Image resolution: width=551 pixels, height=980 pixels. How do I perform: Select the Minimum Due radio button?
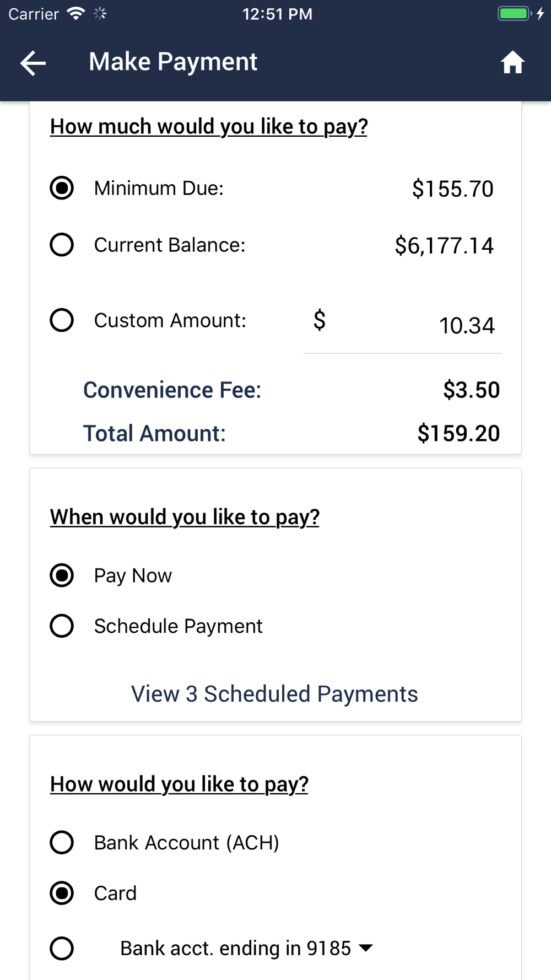coord(62,188)
